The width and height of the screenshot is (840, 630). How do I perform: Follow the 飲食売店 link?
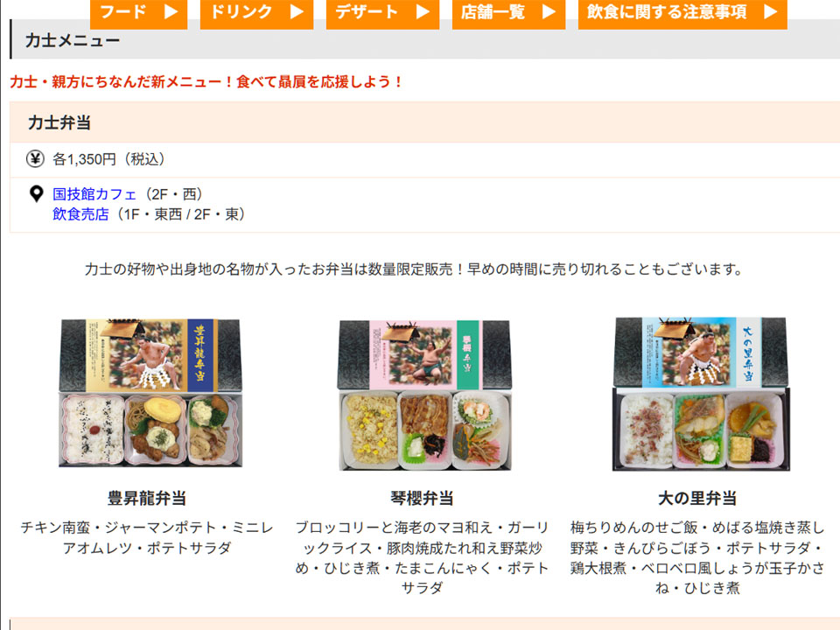click(80, 214)
